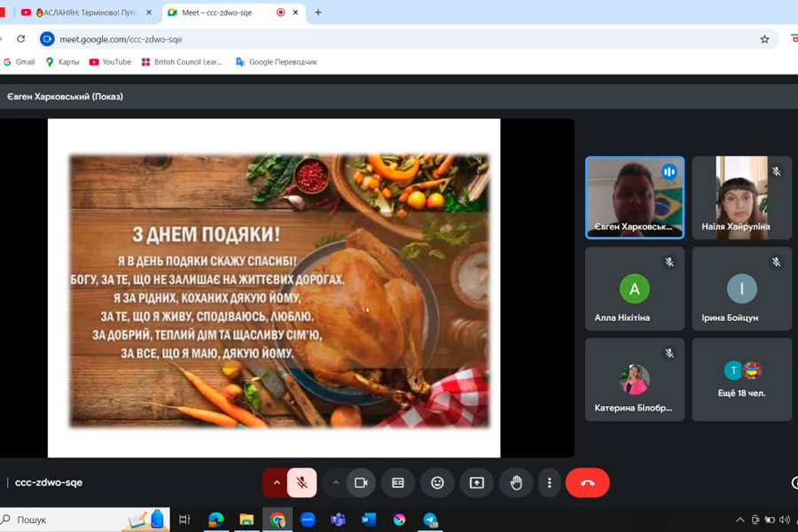Viewport: 798px width, 532px height.
Task: Switch to the АСЛАНЯН YouTube tab
Action: point(87,12)
